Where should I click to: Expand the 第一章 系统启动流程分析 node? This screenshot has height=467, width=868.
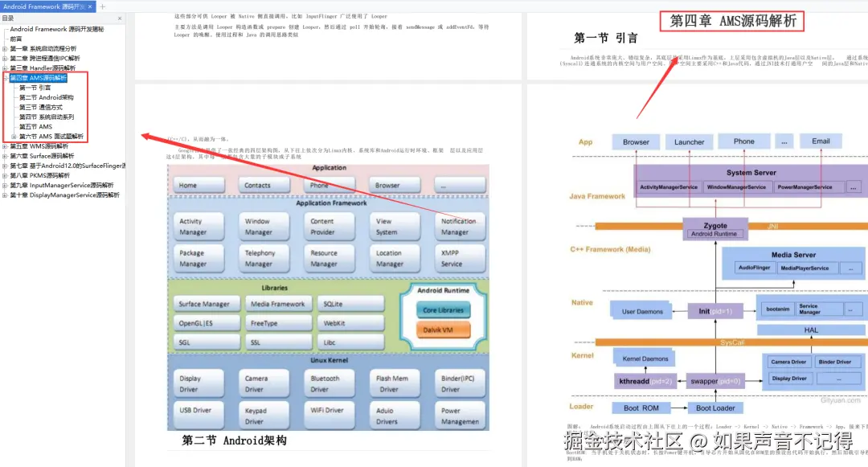coord(5,49)
